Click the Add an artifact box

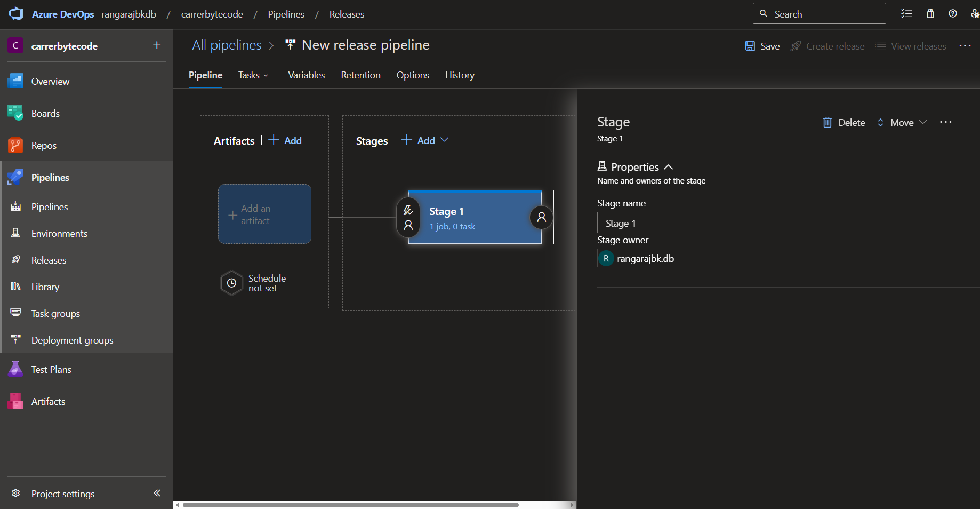pos(264,214)
